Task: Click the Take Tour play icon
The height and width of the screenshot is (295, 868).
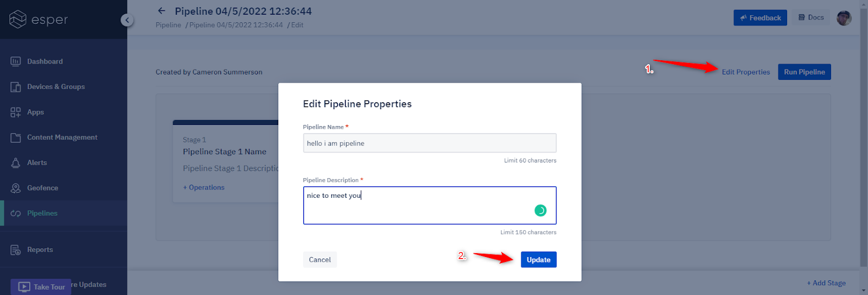Action: click(24, 287)
